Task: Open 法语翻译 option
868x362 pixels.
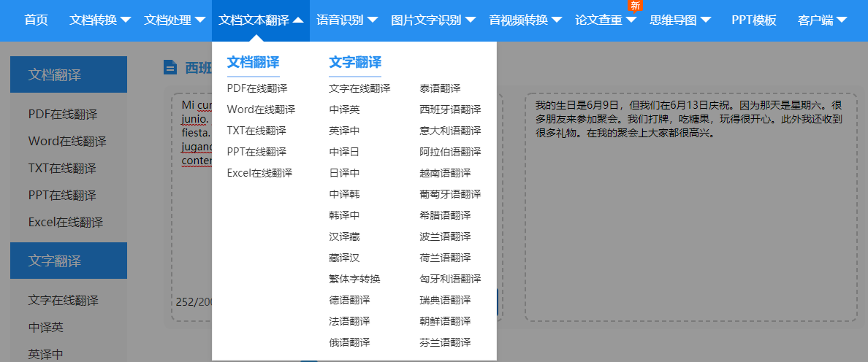Action: (x=349, y=321)
